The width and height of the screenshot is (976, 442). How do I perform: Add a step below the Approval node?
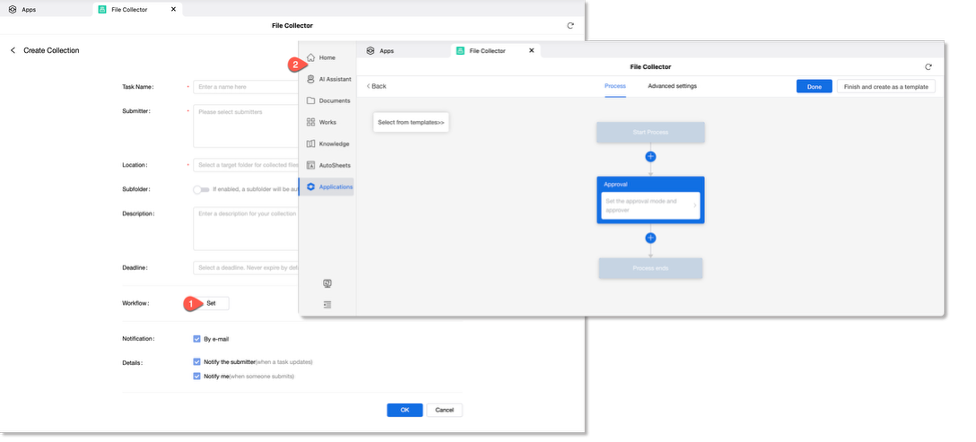pyautogui.click(x=650, y=238)
